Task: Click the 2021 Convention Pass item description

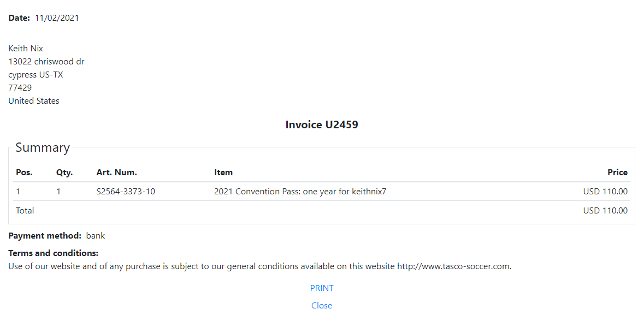Action: 300,191
